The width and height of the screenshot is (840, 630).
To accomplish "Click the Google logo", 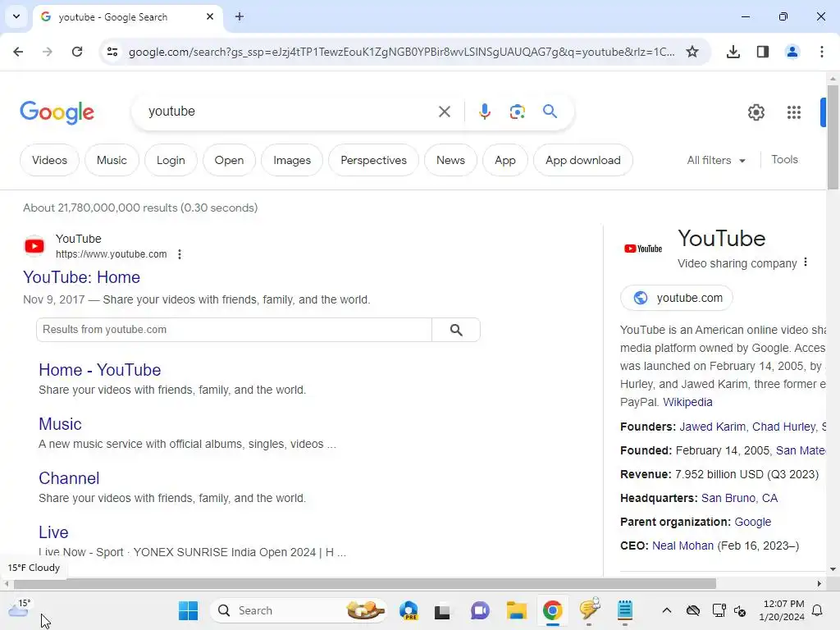I will tap(57, 112).
